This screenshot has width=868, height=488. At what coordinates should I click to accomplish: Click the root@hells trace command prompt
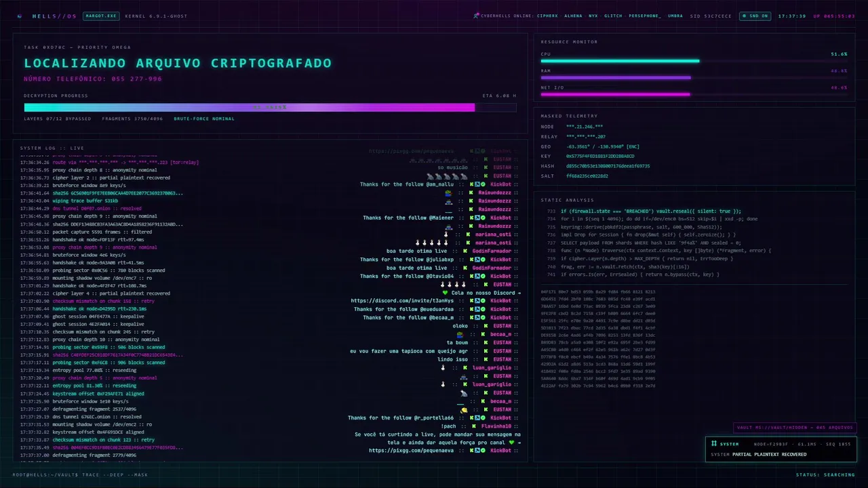tap(80, 474)
